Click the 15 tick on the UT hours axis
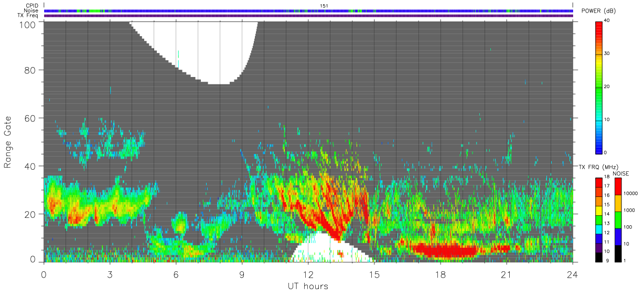 click(374, 274)
